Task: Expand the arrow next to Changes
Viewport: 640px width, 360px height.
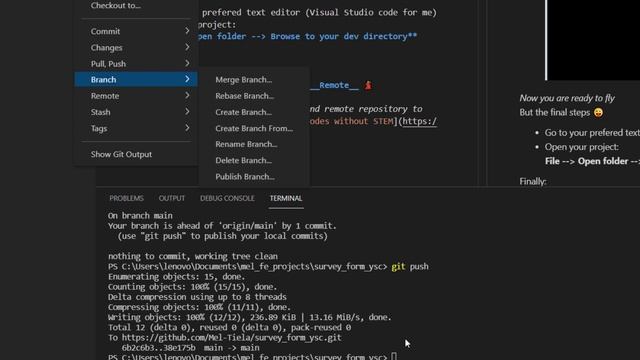Action: (187, 47)
